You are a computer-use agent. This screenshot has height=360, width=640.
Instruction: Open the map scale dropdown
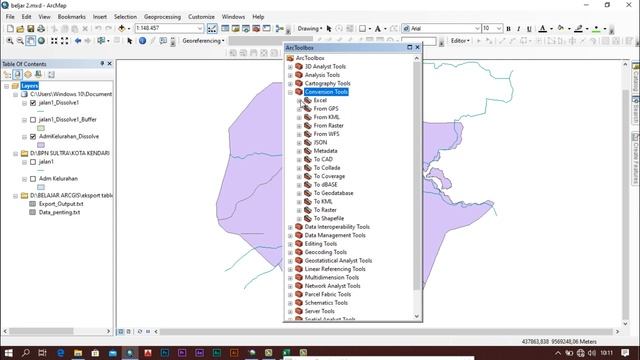point(200,29)
